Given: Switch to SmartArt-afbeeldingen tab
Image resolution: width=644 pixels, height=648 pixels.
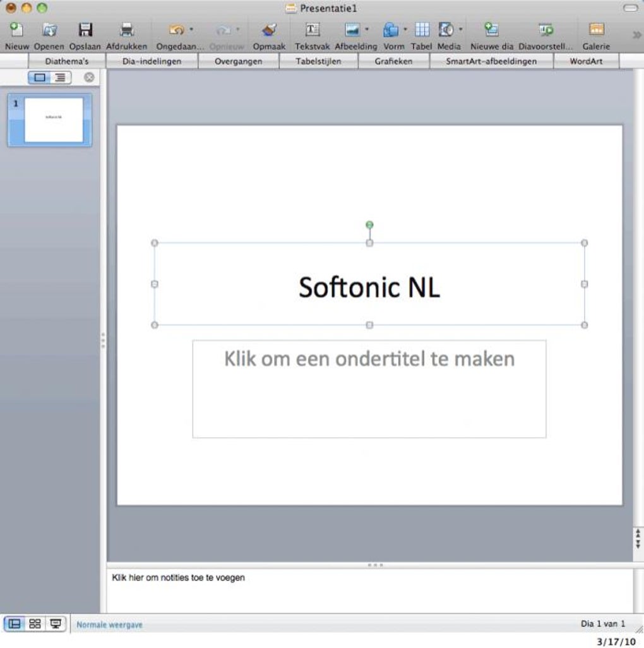Looking at the screenshot, I should [491, 61].
